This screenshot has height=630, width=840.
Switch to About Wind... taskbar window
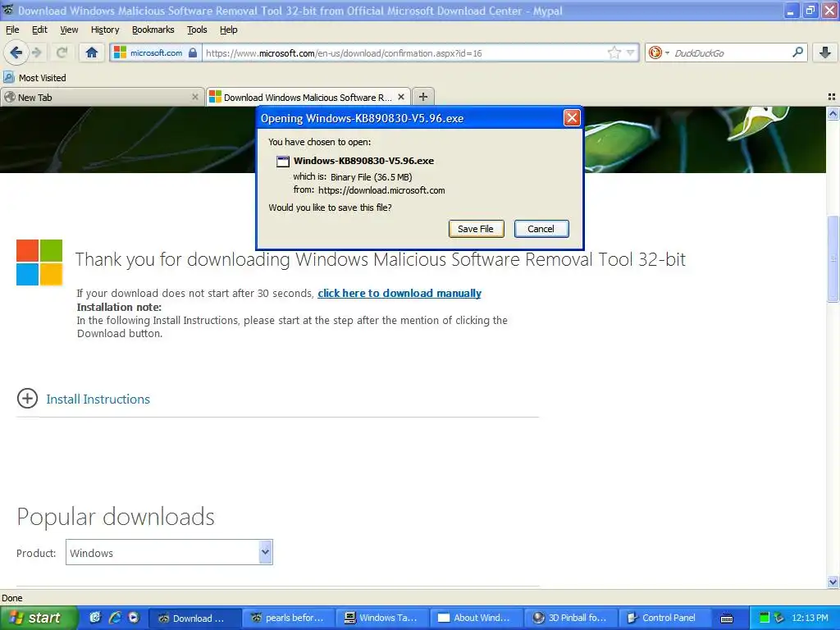point(477,619)
